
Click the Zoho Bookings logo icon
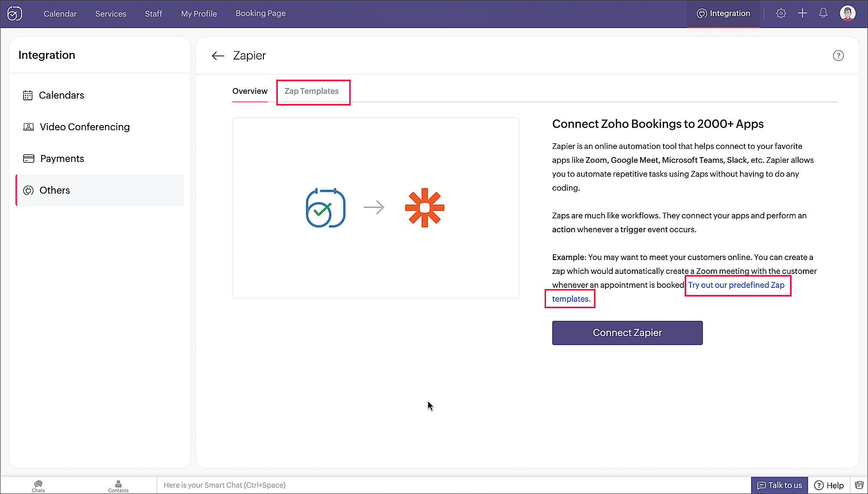15,13
